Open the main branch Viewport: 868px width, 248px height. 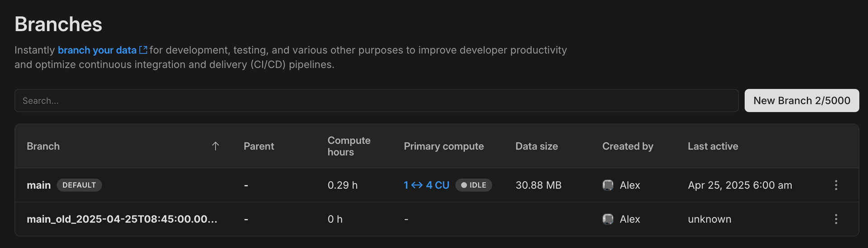38,185
